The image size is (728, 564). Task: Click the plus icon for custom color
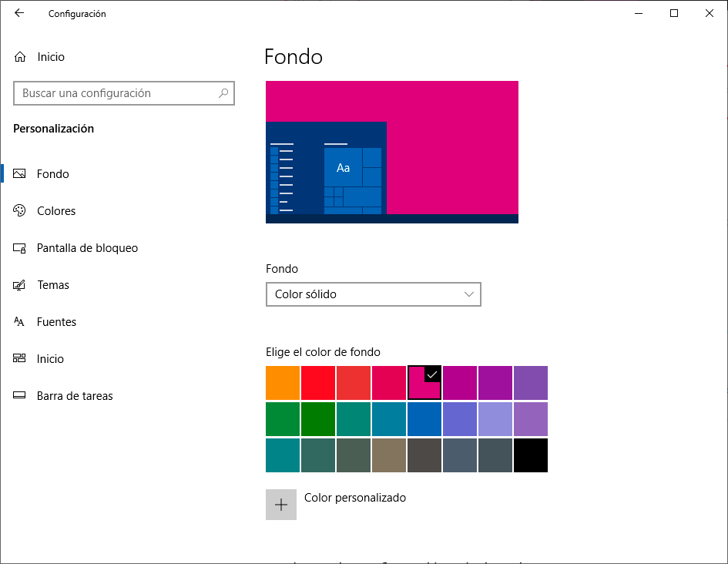281,505
